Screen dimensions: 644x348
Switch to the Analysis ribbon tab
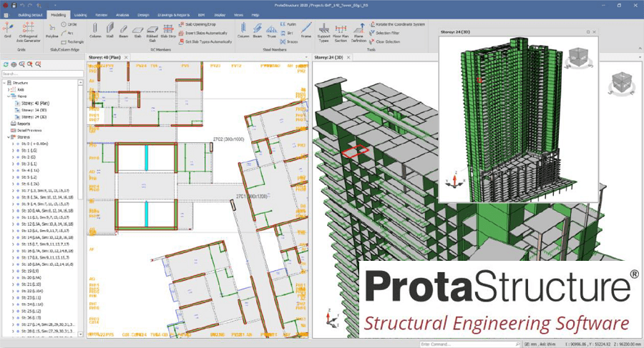[x=122, y=15]
